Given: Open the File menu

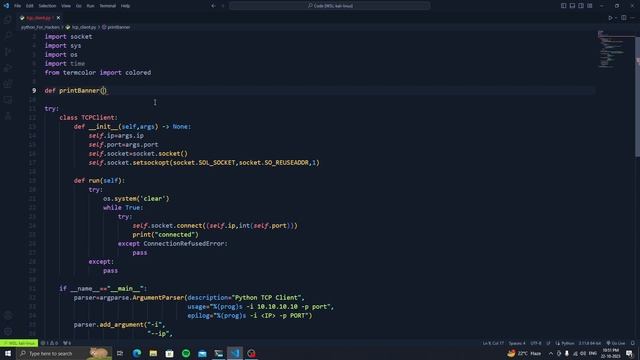Looking at the screenshot, I should coord(18,6).
